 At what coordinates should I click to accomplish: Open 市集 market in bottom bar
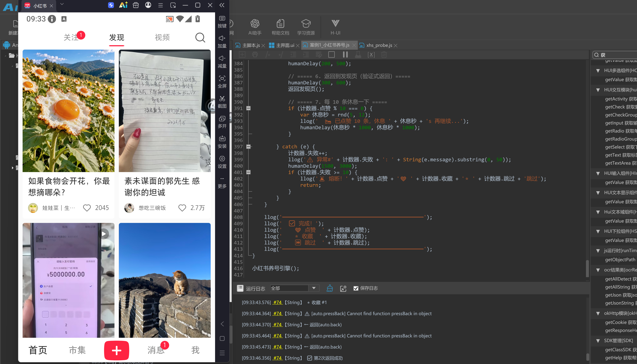(x=77, y=350)
